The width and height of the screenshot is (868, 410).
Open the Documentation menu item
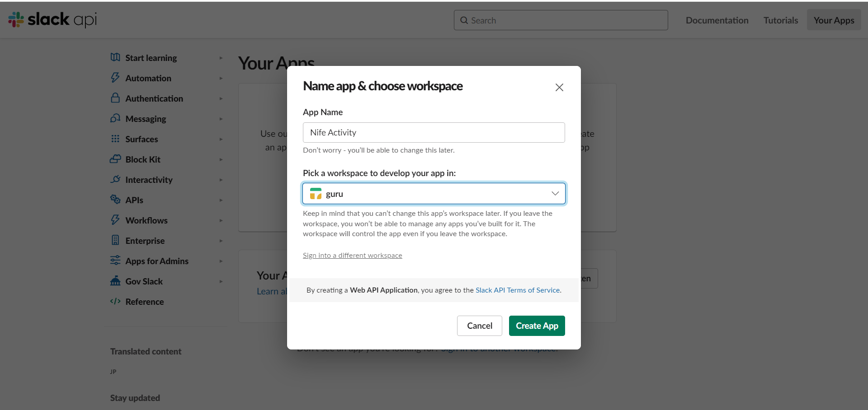coord(717,20)
